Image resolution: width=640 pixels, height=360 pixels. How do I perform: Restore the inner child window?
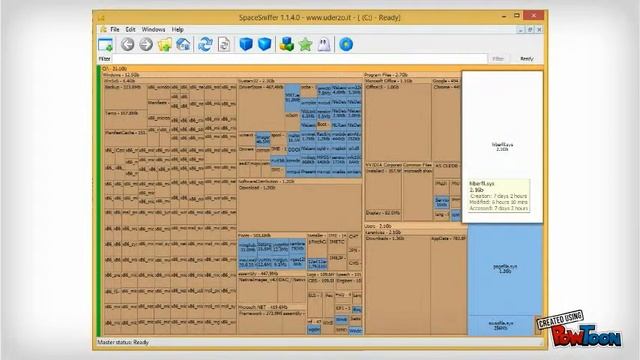tap(530, 29)
